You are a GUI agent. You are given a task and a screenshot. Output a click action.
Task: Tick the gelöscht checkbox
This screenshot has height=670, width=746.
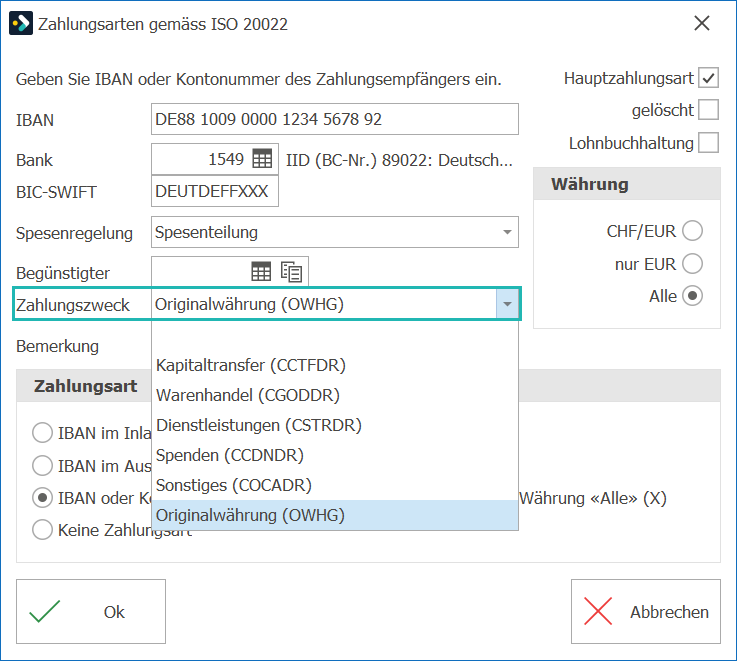pos(708,110)
